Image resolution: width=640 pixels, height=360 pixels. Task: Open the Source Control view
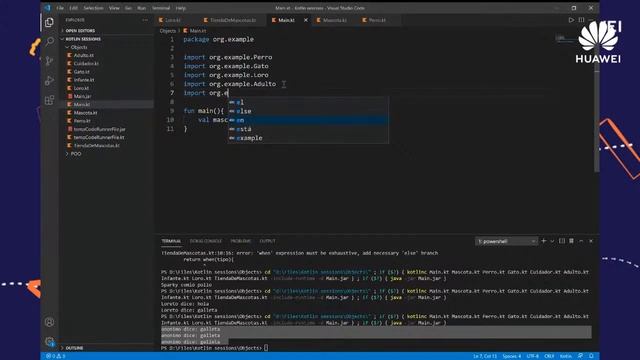click(49, 61)
